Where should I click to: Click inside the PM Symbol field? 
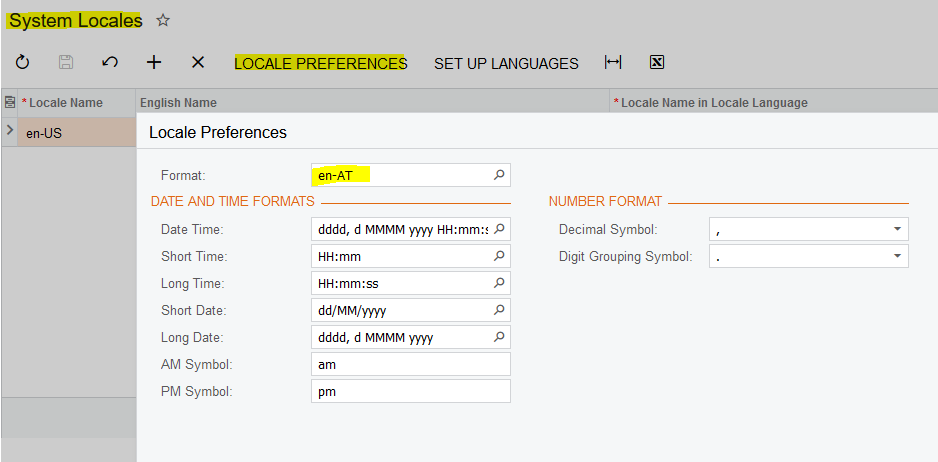pyautogui.click(x=410, y=391)
